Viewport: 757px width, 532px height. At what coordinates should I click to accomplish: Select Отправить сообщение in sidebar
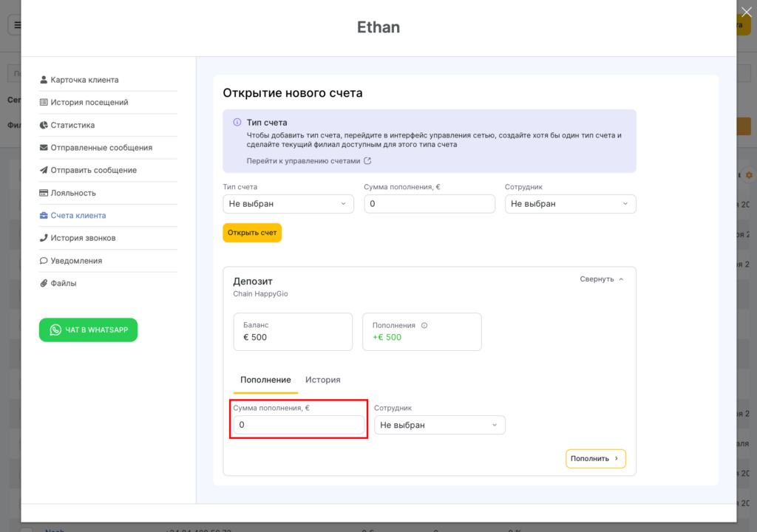(x=93, y=171)
